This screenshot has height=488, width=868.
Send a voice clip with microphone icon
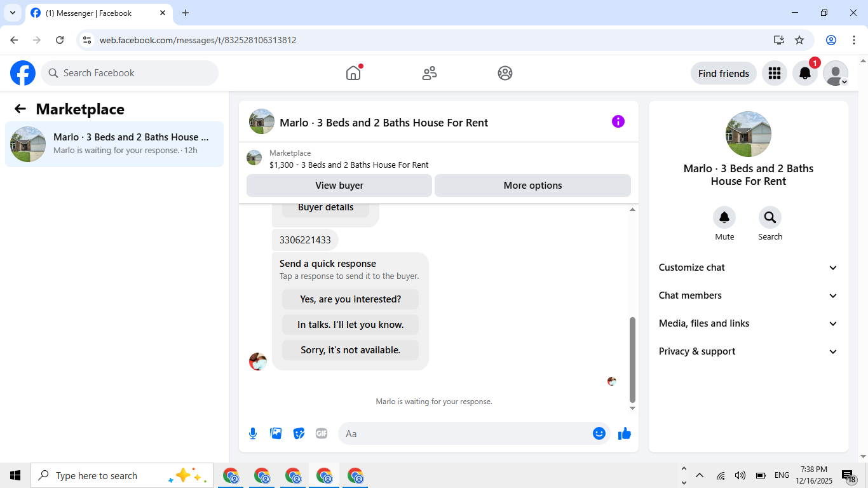point(253,433)
